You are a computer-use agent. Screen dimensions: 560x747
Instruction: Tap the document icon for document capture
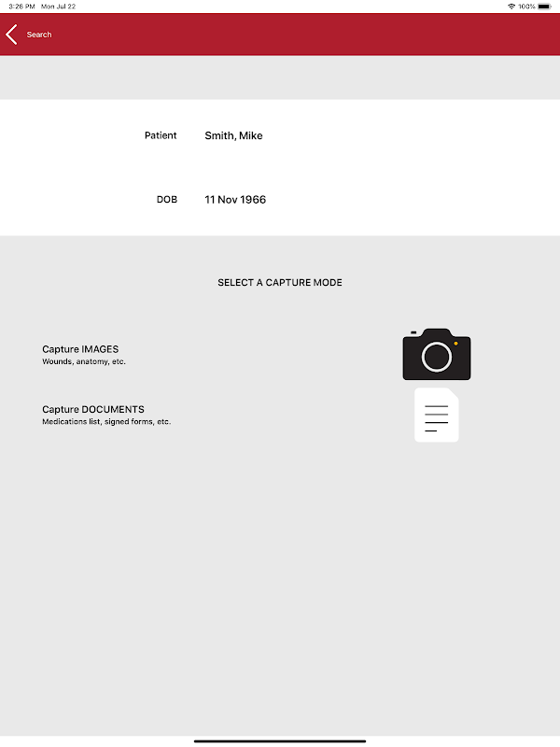tap(437, 415)
